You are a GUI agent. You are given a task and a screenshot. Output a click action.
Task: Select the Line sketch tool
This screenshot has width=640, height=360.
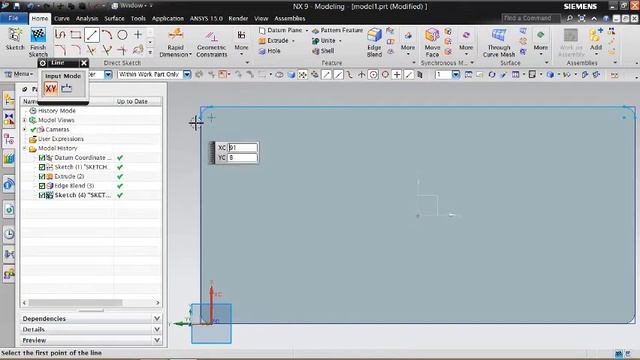[91, 35]
